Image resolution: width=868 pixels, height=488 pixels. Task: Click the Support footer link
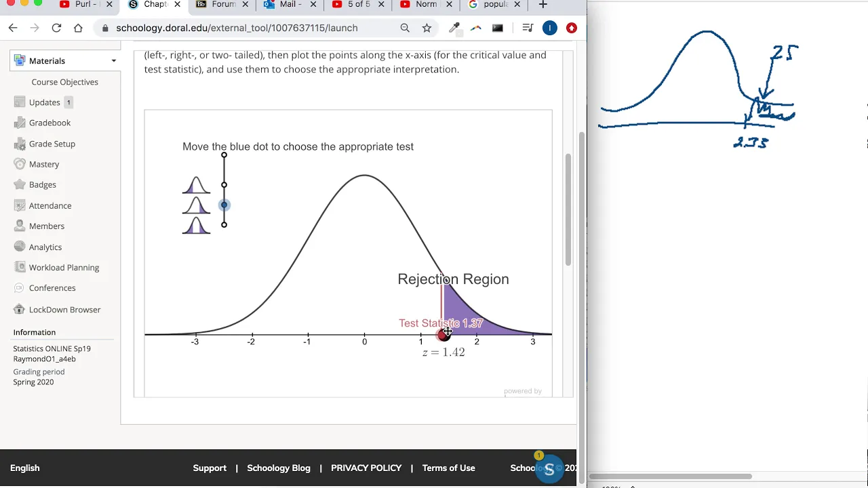point(210,468)
